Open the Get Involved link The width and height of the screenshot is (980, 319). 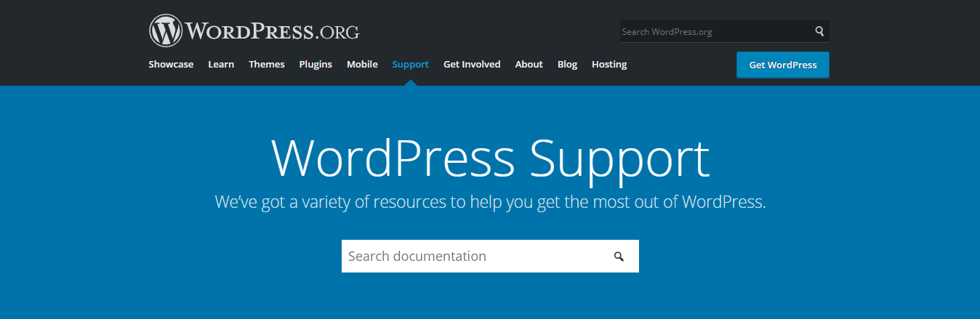pos(472,64)
